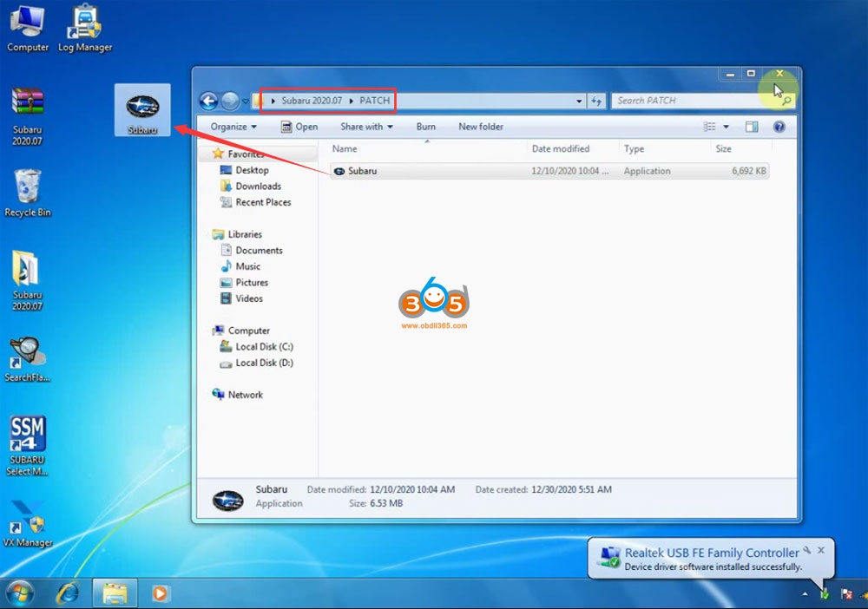Sort files by Date modified column
The width and height of the screenshot is (868, 609).
click(x=573, y=148)
